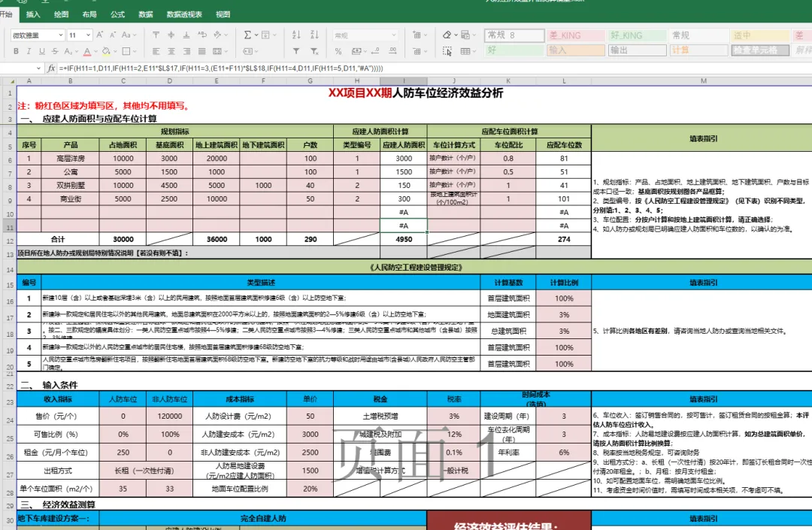Click the clear filter icon
Screen dimensions: 812x530
point(314,51)
